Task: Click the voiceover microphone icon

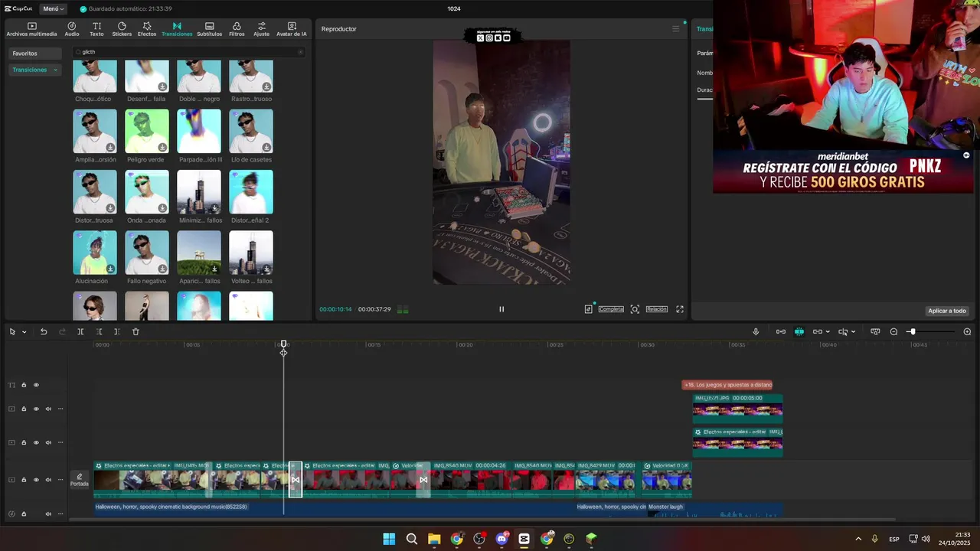Action: coord(756,331)
